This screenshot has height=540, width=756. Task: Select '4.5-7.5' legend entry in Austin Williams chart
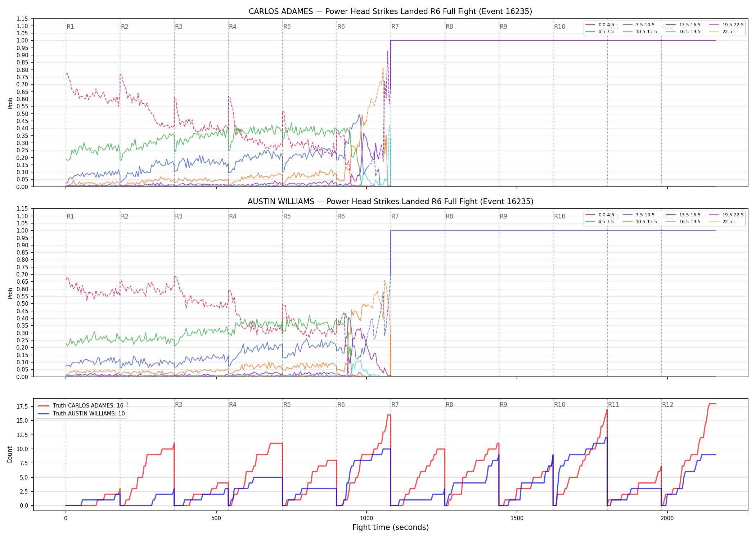600,222
